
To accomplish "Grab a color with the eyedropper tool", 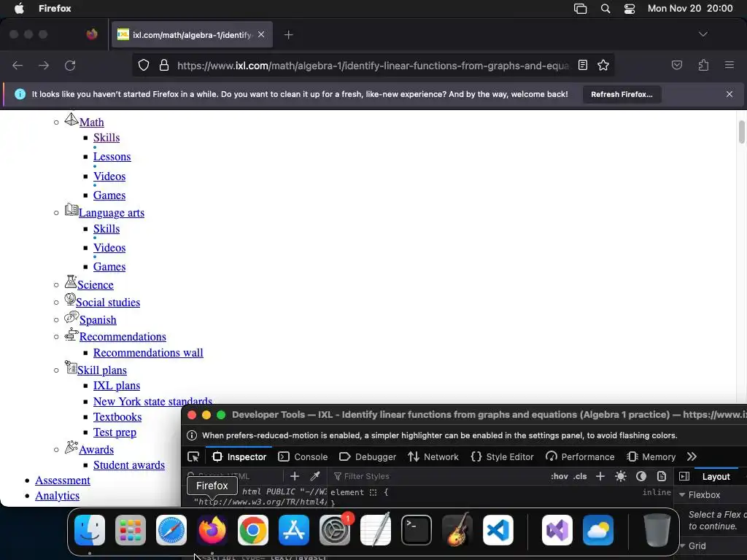I will click(315, 476).
